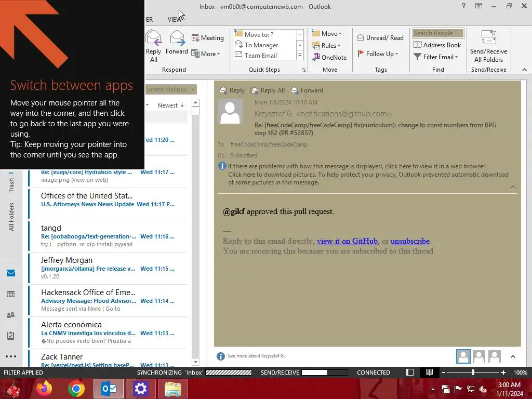The width and height of the screenshot is (532, 399).
Task: Click Reply in the reading pane
Action: point(232,90)
